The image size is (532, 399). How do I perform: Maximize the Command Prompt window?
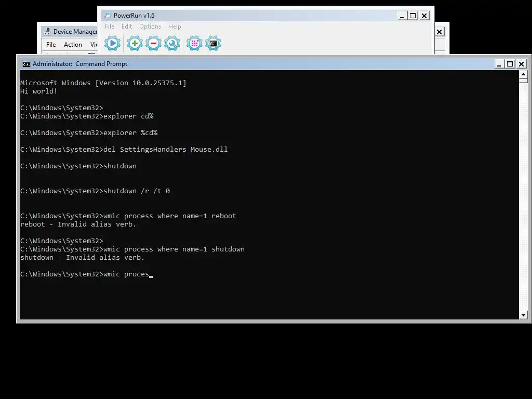click(510, 64)
